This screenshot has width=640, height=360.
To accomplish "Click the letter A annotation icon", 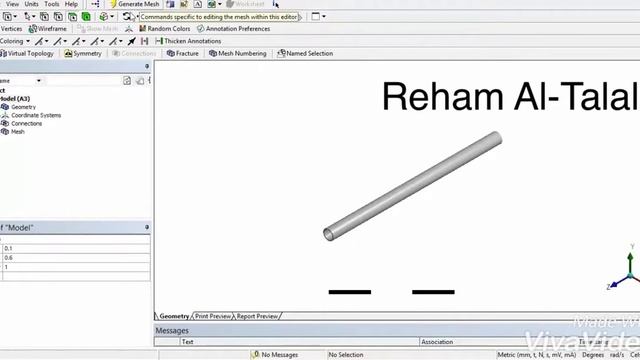I will 198,4.
